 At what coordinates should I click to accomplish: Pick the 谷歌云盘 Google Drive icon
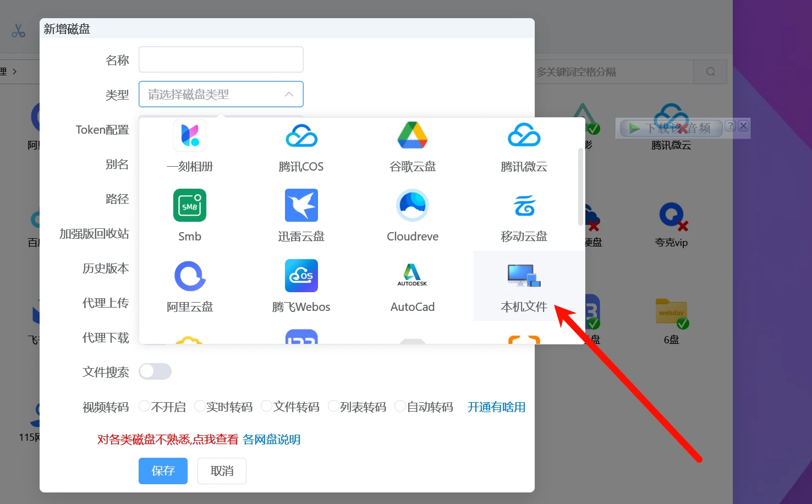click(413, 136)
